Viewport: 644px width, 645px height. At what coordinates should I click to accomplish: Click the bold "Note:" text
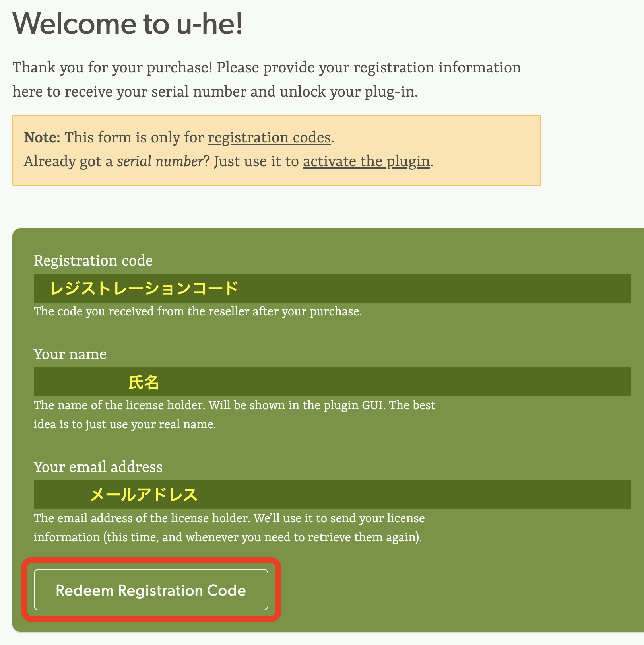42,138
